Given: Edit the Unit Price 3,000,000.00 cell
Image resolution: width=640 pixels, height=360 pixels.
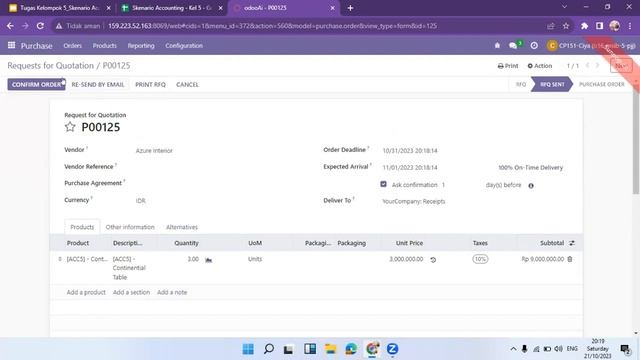Looking at the screenshot, I should click(x=406, y=259).
